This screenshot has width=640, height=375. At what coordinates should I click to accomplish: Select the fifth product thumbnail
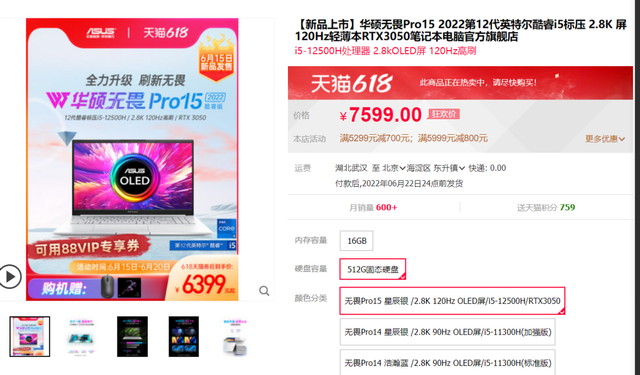235,336
